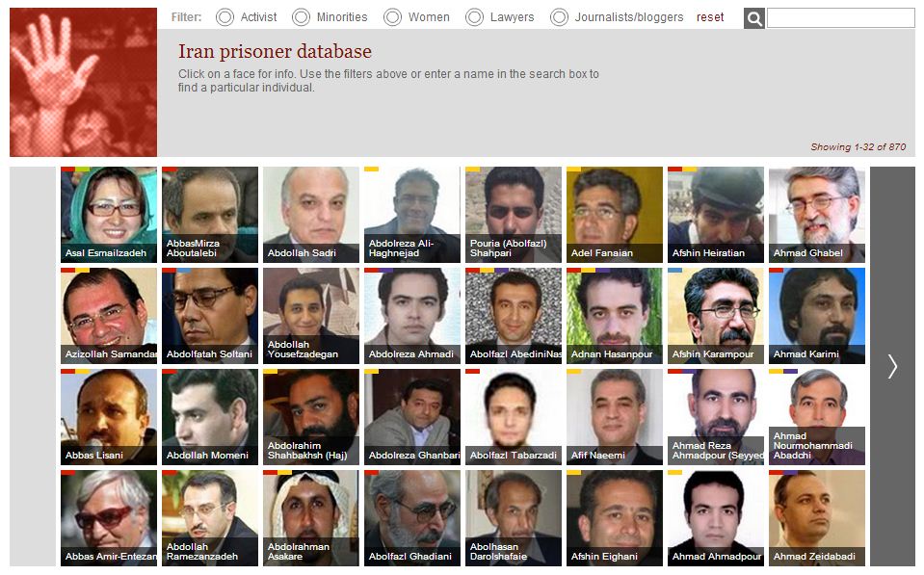Image resolution: width=924 pixels, height=575 pixels.
Task: Click Afif Naeemi's face
Action: [x=615, y=417]
